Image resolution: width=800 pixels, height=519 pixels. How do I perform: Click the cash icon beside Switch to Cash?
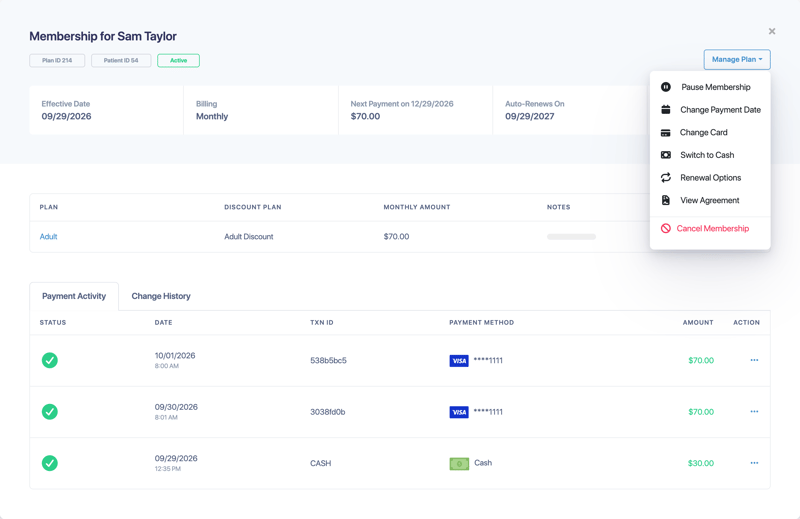666,155
